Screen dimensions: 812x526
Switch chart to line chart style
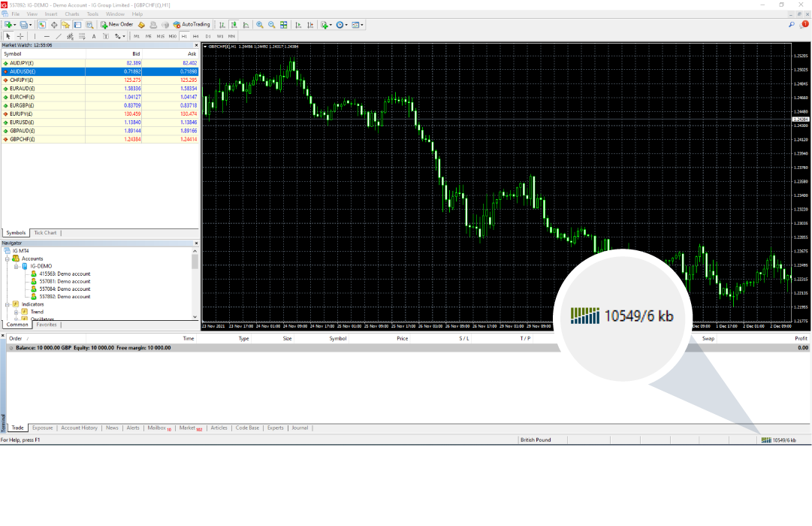[246, 24]
